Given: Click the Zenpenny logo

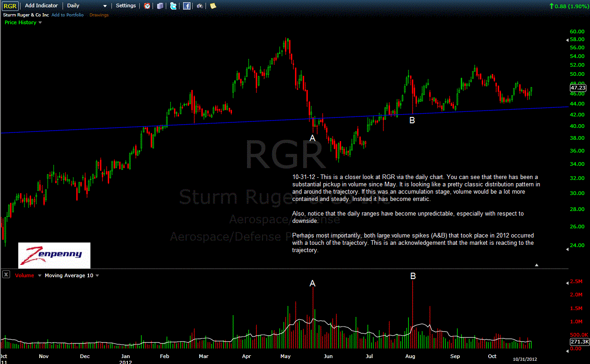Looking at the screenshot, I should click(54, 255).
